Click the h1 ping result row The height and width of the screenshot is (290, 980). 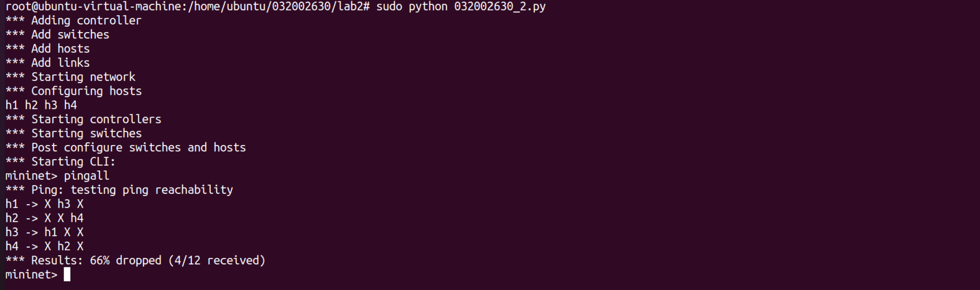pyautogui.click(x=44, y=204)
